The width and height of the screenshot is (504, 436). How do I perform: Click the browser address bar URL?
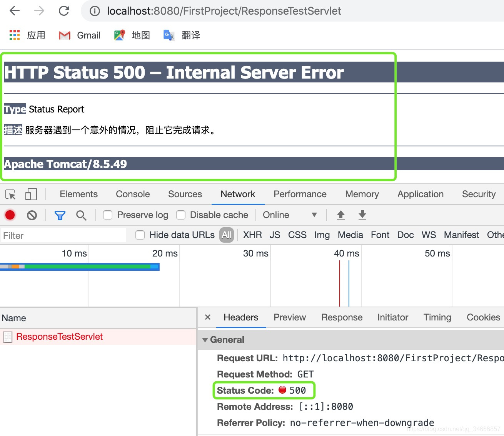click(x=224, y=11)
